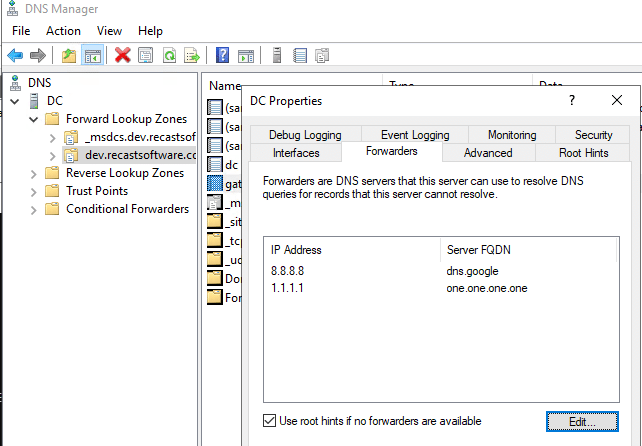Open Help via blue question mark icon
Viewport: 642px width, 446px height.
(x=222, y=55)
